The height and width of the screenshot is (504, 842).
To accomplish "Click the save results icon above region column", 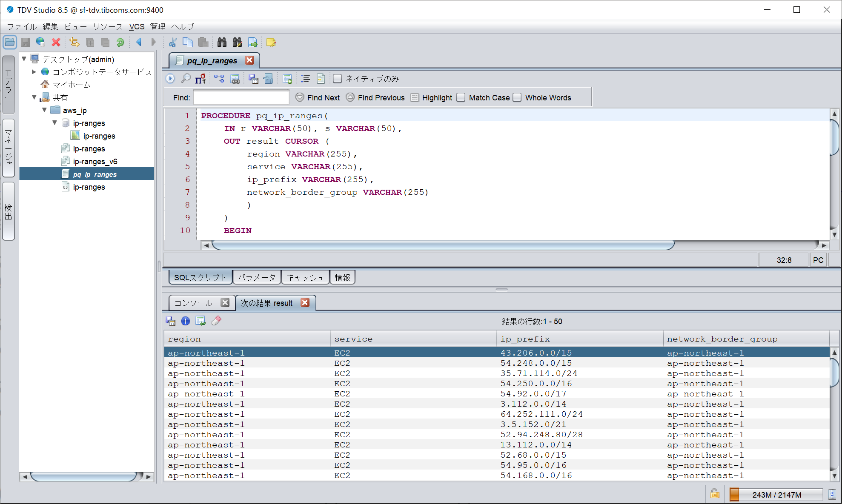I will click(170, 321).
